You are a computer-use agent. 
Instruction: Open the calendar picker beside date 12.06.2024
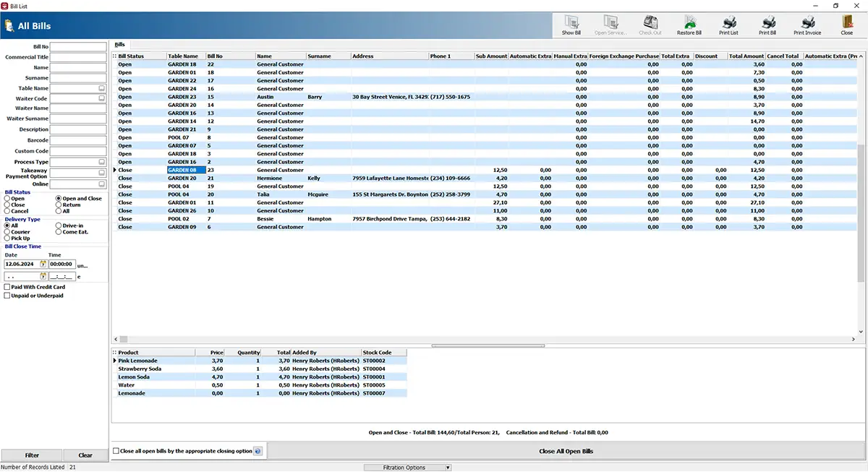(x=43, y=265)
